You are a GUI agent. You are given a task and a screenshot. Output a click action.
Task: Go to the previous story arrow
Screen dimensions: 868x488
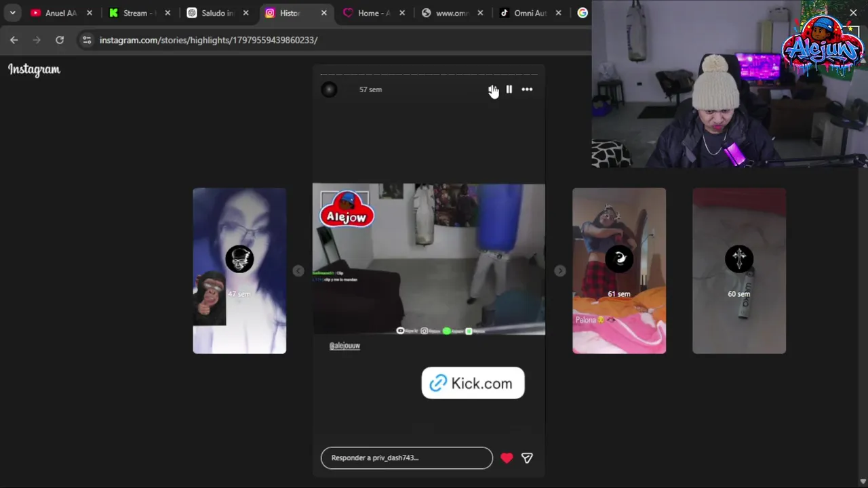298,271
